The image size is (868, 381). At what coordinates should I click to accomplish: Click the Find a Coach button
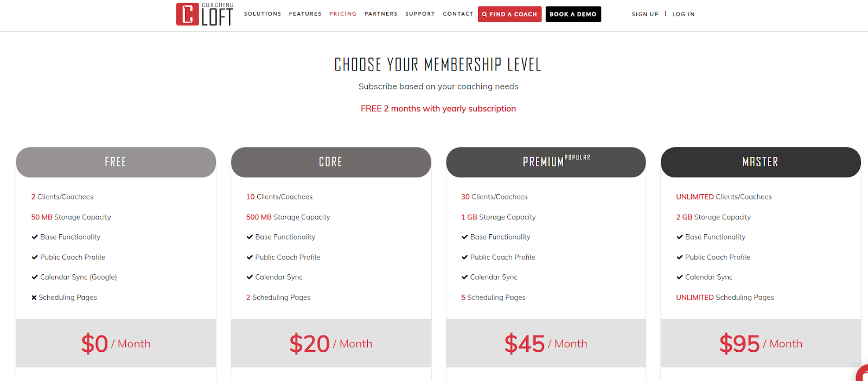tap(509, 14)
